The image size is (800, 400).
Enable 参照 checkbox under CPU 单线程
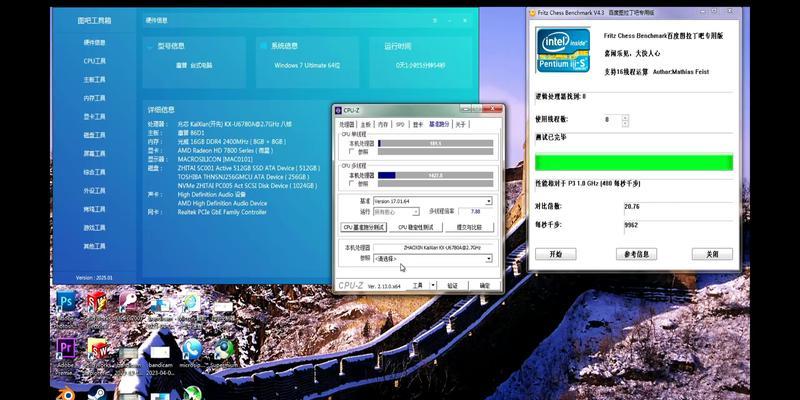[x=352, y=152]
